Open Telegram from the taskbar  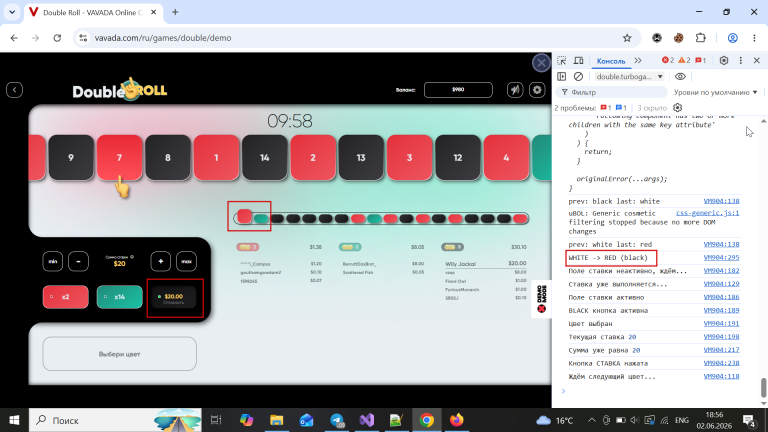tap(337, 420)
